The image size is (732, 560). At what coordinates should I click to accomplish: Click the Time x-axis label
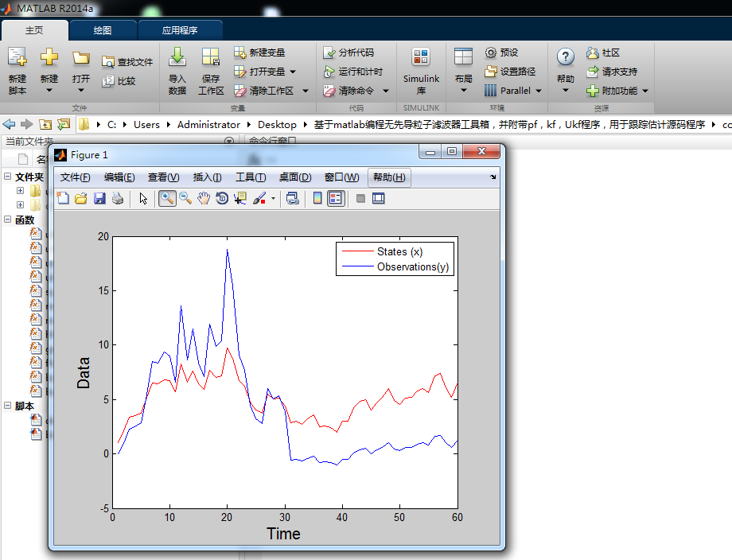(x=284, y=534)
